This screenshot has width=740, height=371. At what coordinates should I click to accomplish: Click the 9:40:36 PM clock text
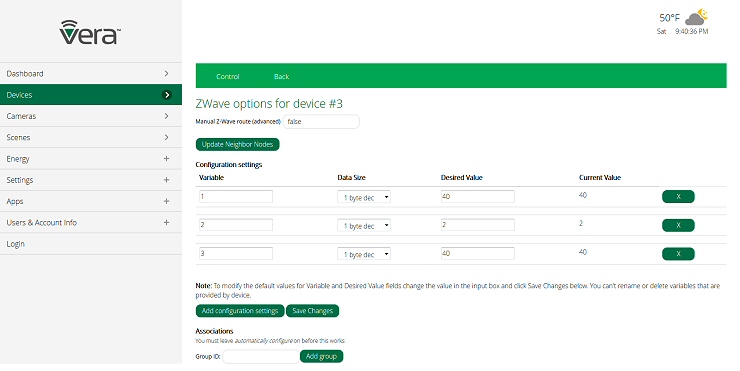pos(691,31)
